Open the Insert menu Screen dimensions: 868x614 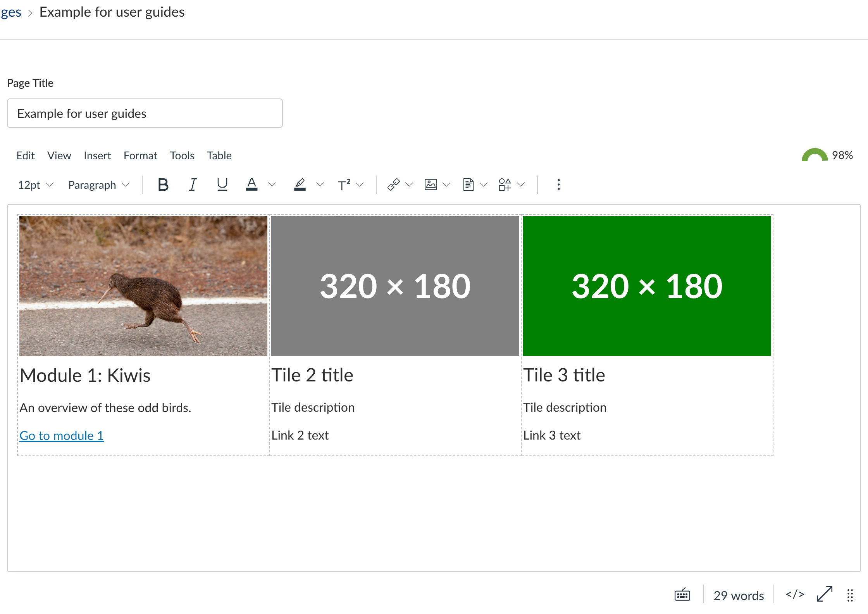tap(97, 155)
